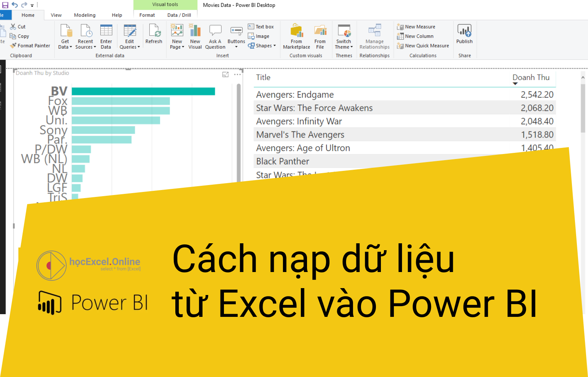Open the Get Data dropdown

[65, 37]
